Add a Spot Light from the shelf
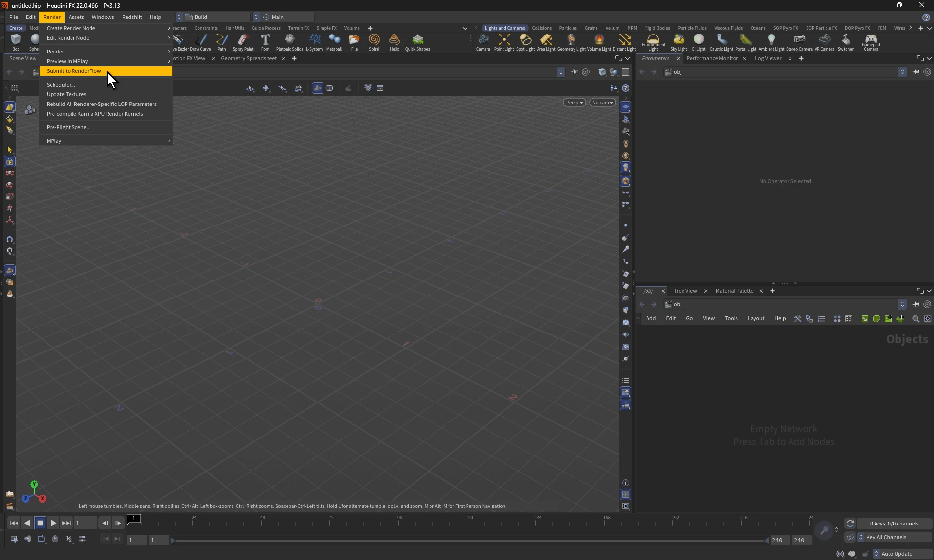The image size is (934, 560). pyautogui.click(x=525, y=42)
